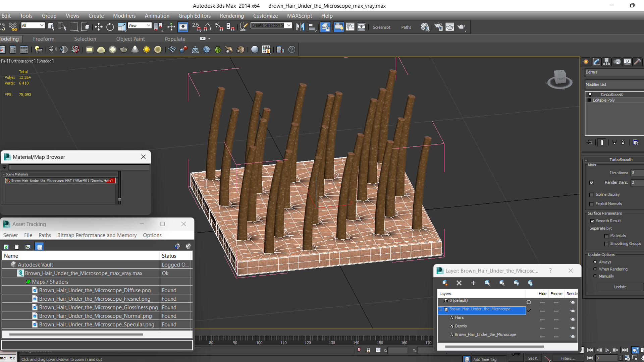Open the Utilities hammer panel tab
This screenshot has height=362, width=644.
pyautogui.click(x=638, y=62)
